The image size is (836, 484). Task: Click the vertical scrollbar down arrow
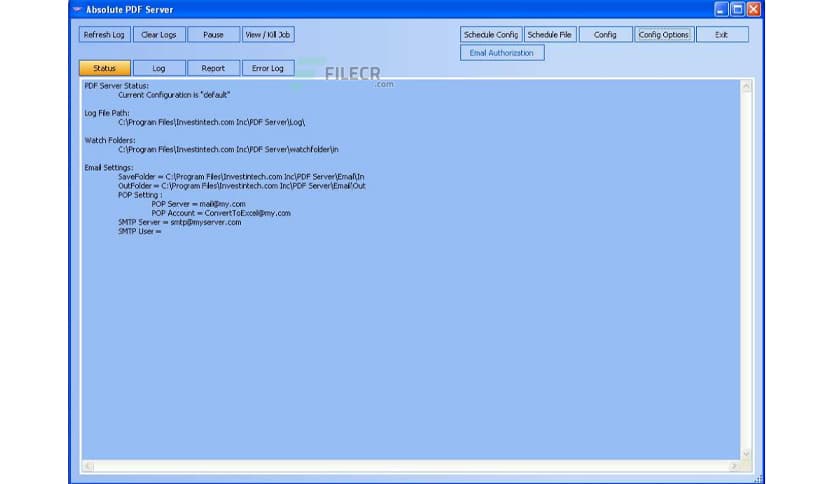click(x=746, y=454)
